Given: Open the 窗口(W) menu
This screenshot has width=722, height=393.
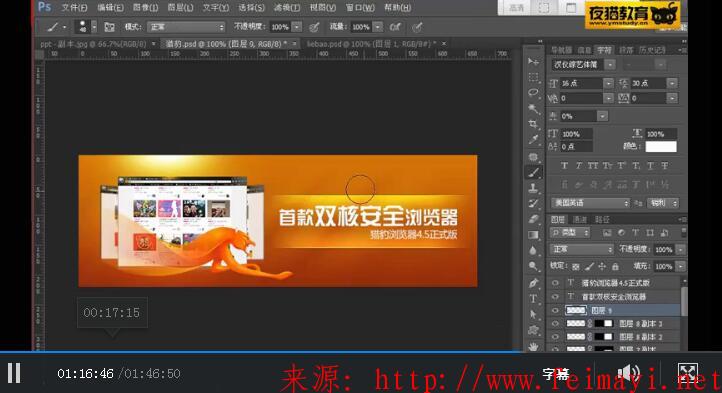Looking at the screenshot, I should [360, 8].
